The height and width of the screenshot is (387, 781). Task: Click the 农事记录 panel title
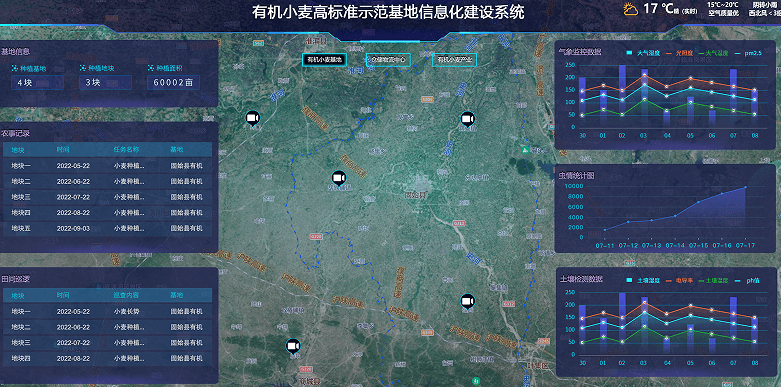[x=15, y=133]
